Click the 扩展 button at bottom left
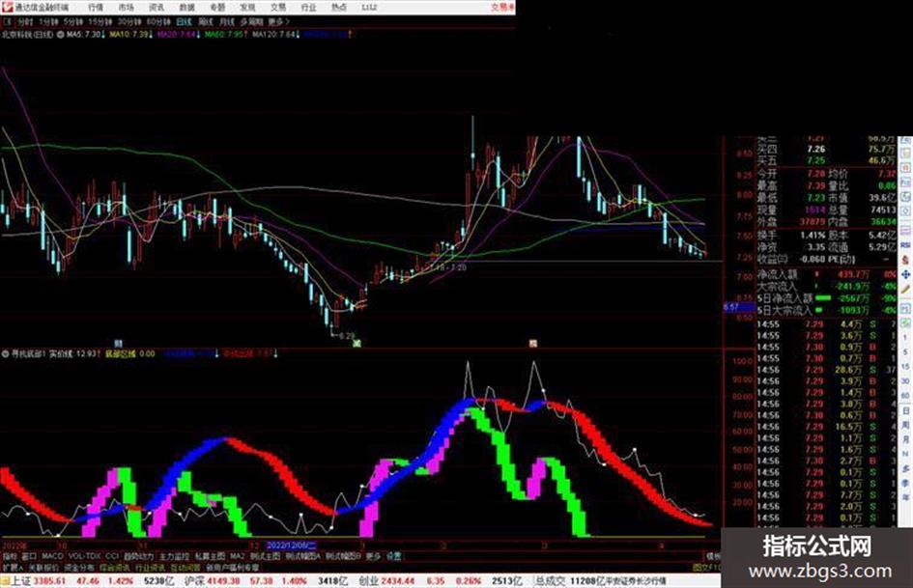This screenshot has height=588, width=913. point(12,567)
